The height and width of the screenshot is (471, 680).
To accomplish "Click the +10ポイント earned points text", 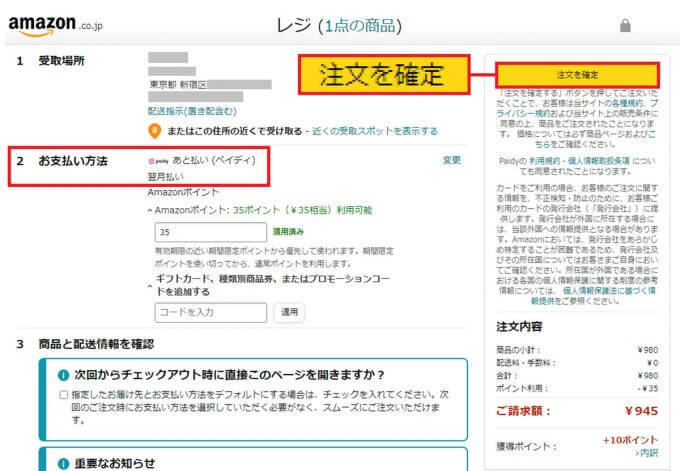I will (x=630, y=440).
